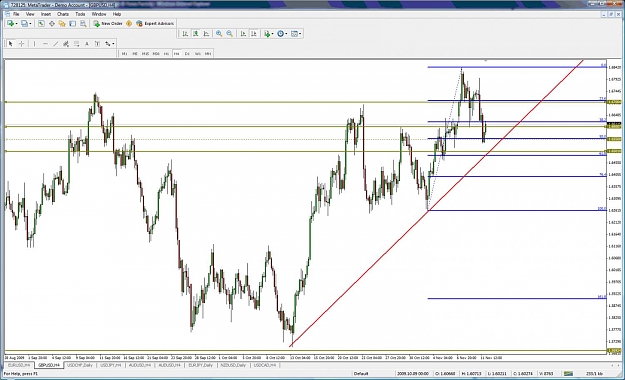Open the Window menu
The height and width of the screenshot is (380, 625).
[x=99, y=14]
